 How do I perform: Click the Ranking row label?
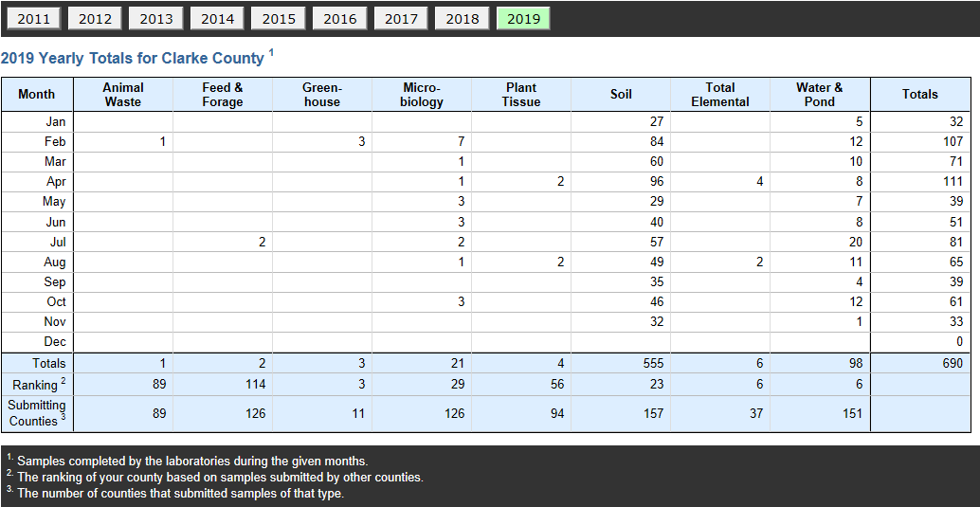[x=38, y=385]
